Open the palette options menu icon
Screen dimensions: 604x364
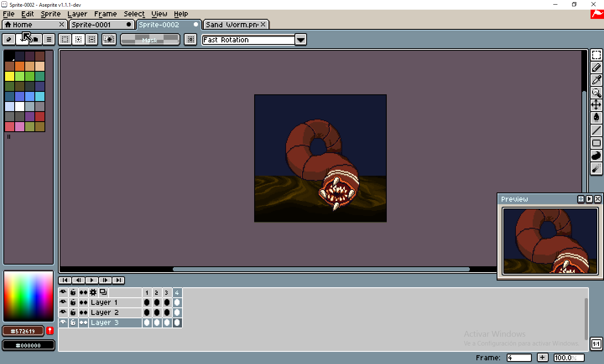49,39
